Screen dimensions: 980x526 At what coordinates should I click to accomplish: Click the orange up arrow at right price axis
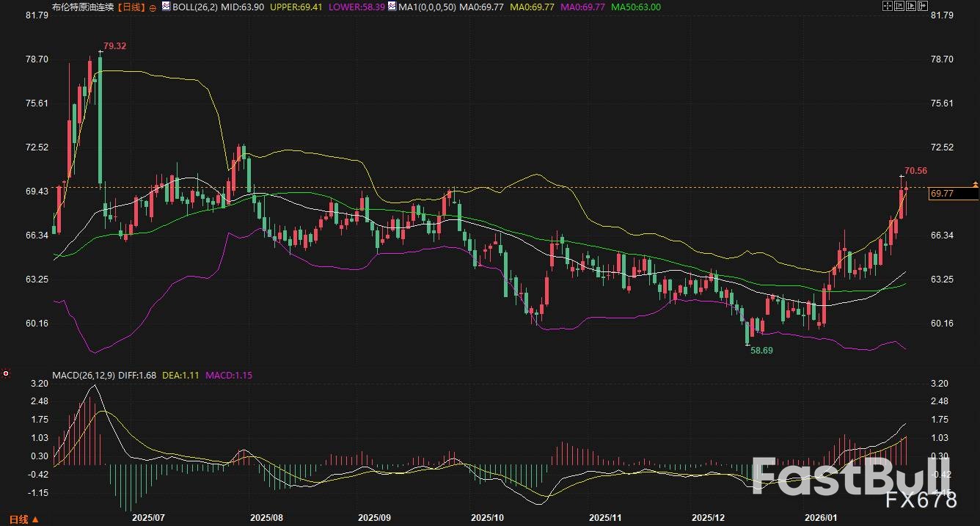(x=975, y=183)
